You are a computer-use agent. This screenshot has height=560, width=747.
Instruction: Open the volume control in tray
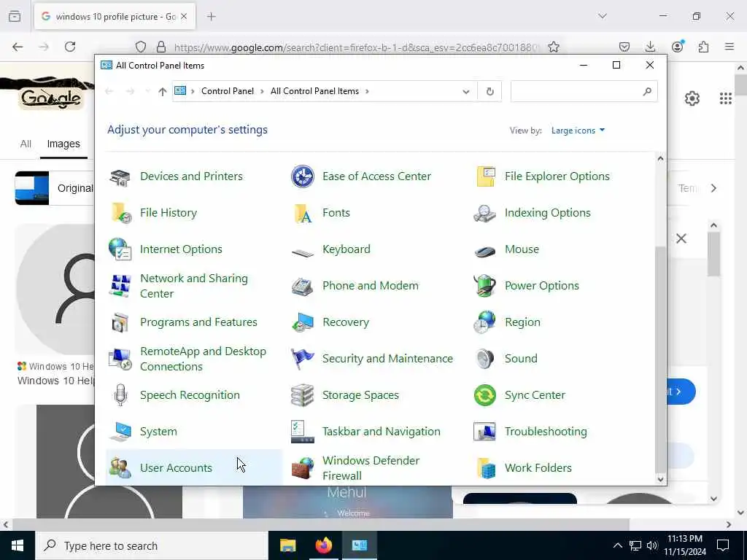pyautogui.click(x=652, y=545)
